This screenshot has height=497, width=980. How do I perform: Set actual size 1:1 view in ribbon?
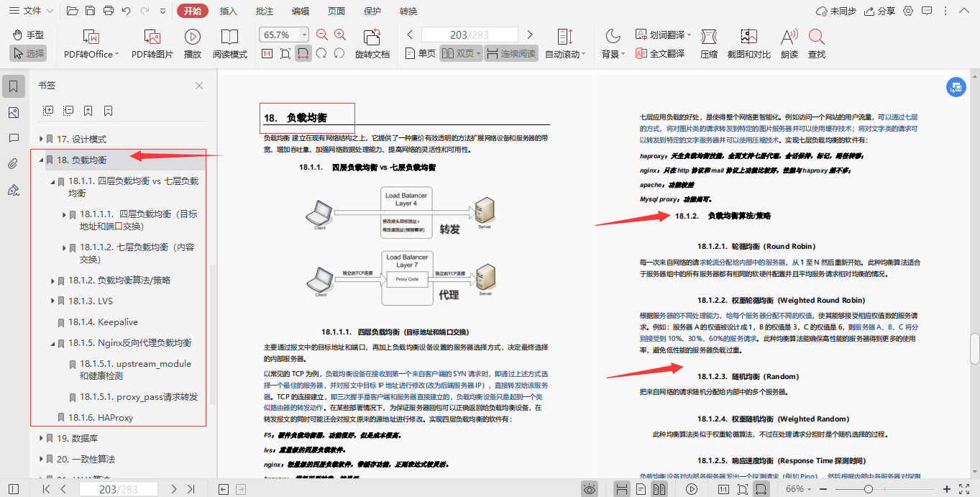[267, 53]
